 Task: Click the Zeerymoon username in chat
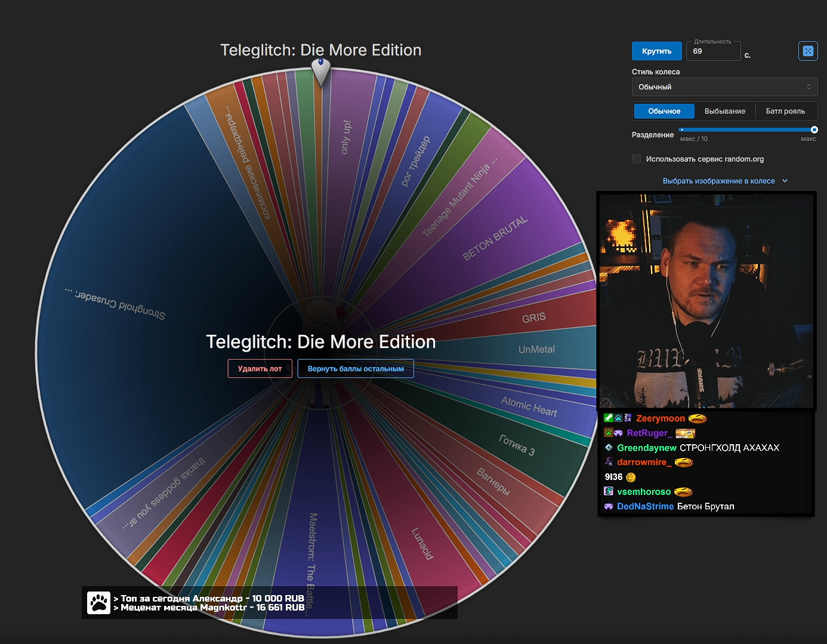click(661, 419)
